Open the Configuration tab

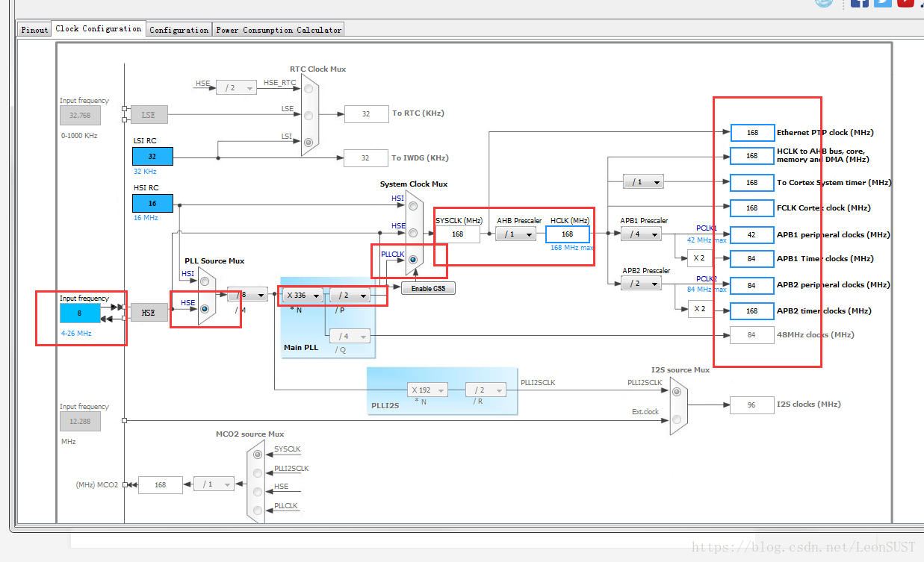[179, 30]
